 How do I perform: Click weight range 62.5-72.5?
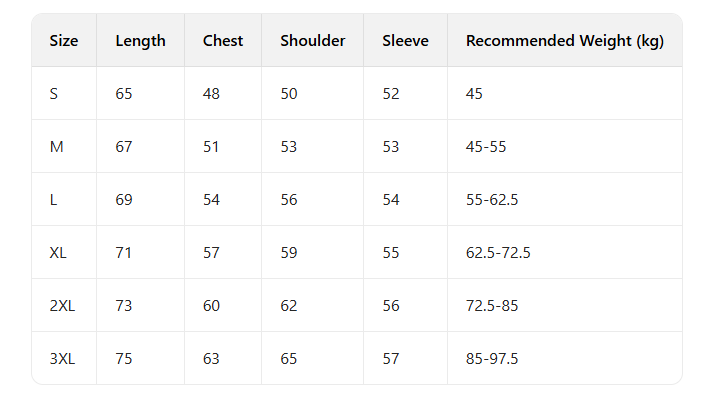click(x=498, y=253)
